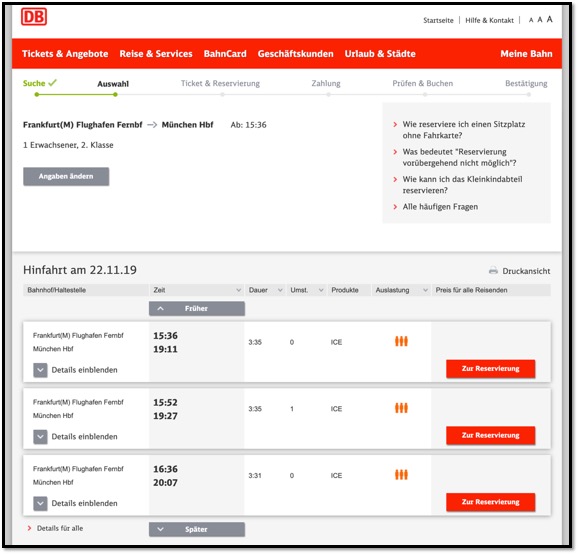Click occupancy icon of the 15:52 connection

401,408
